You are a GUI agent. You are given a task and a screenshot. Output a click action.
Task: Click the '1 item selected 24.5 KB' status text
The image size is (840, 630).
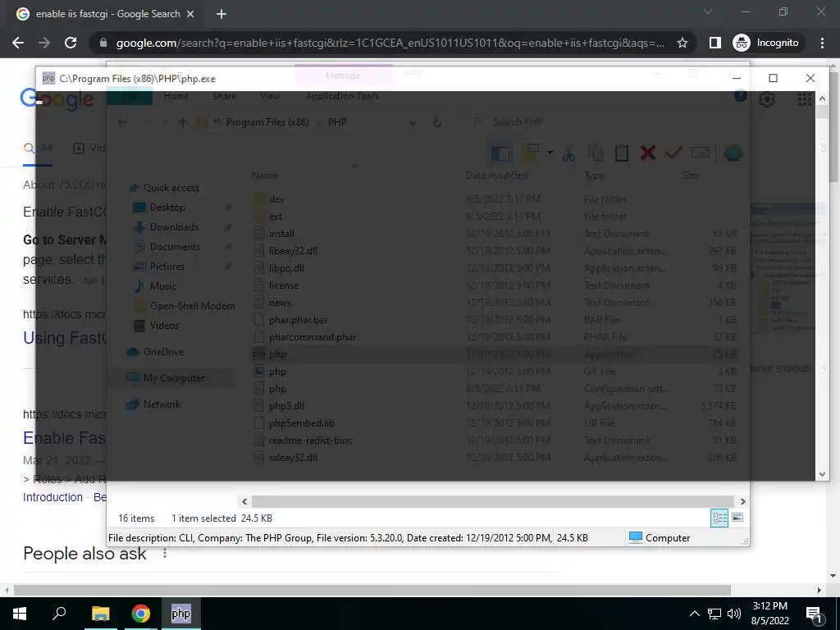[221, 518]
